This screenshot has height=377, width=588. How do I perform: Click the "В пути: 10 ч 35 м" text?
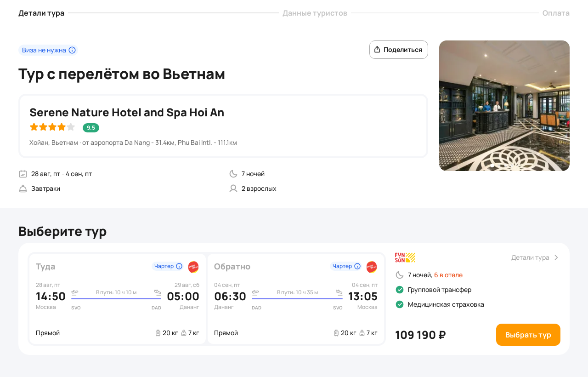click(x=297, y=292)
